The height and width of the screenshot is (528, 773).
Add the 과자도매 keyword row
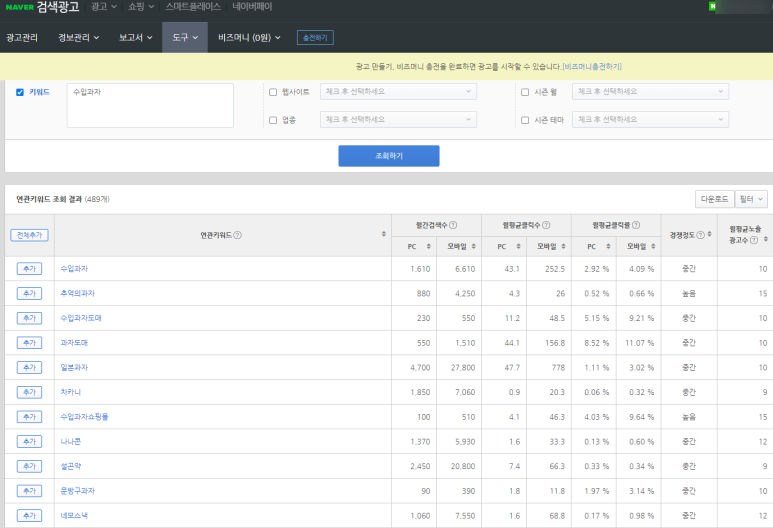[x=30, y=343]
